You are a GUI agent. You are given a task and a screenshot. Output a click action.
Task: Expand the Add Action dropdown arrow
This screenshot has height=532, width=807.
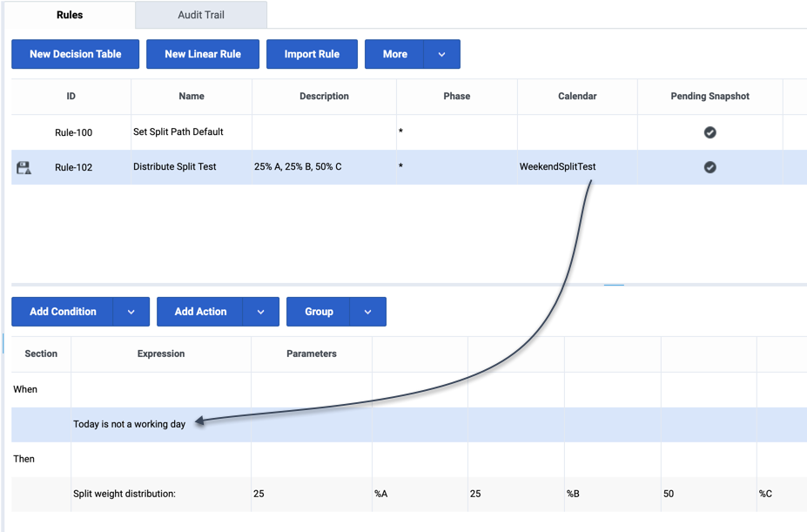[x=260, y=312]
